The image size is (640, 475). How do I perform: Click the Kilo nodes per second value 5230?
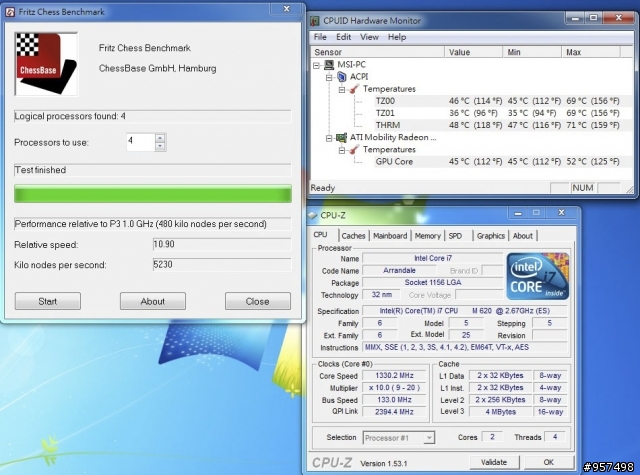(222, 265)
